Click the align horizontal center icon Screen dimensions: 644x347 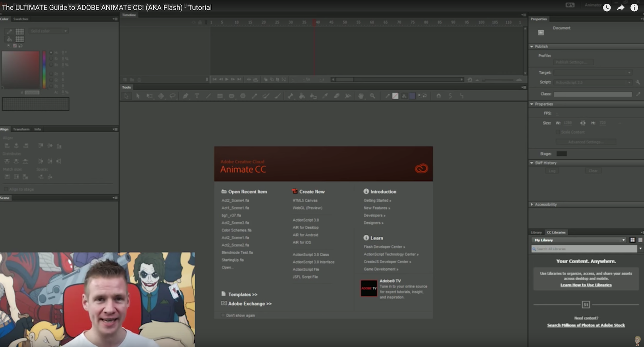click(x=17, y=146)
